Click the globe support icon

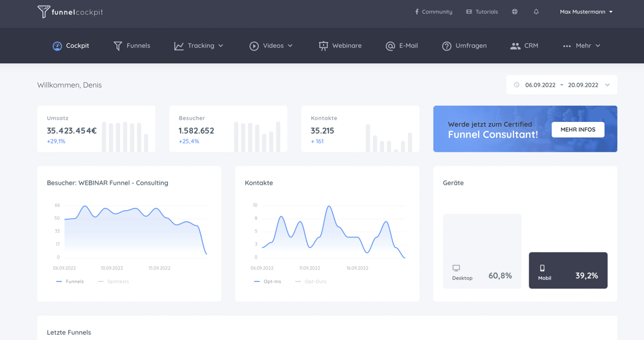click(514, 11)
